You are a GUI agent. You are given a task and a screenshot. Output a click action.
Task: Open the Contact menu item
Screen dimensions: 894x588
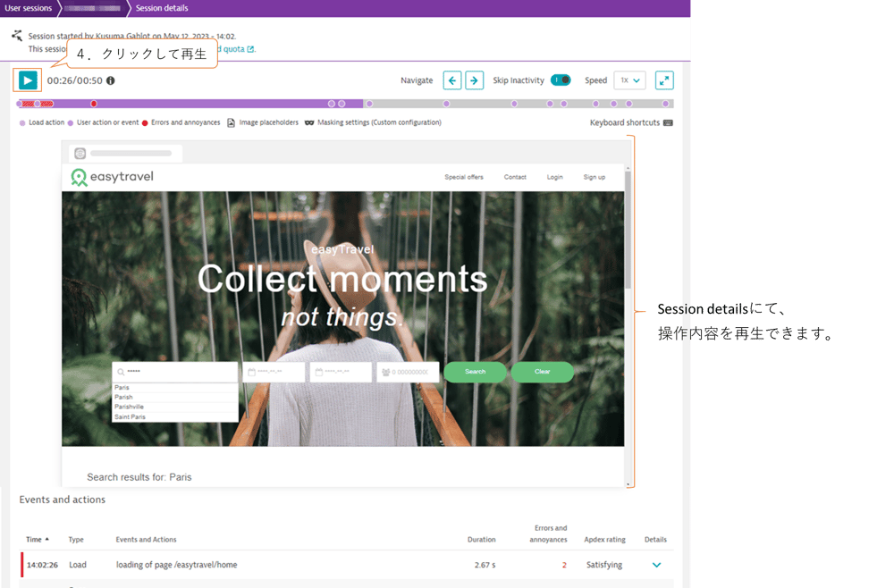[x=515, y=177]
